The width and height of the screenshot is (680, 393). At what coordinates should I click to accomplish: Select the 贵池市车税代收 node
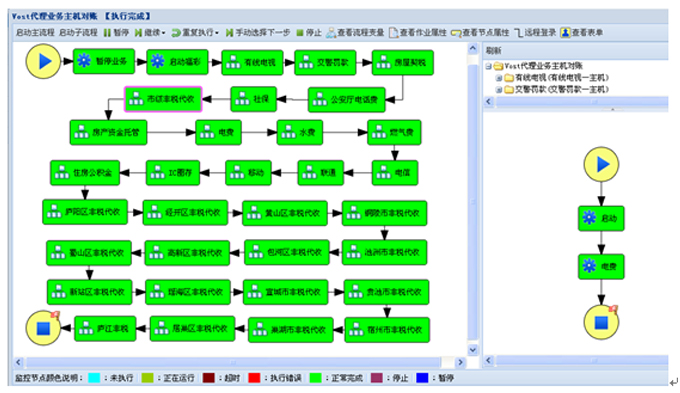[x=386, y=292]
